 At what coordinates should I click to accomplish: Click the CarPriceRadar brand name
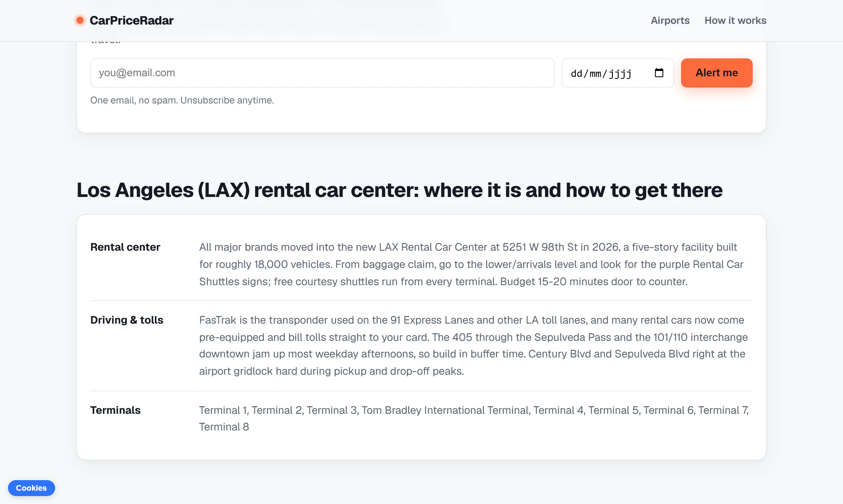(x=131, y=20)
